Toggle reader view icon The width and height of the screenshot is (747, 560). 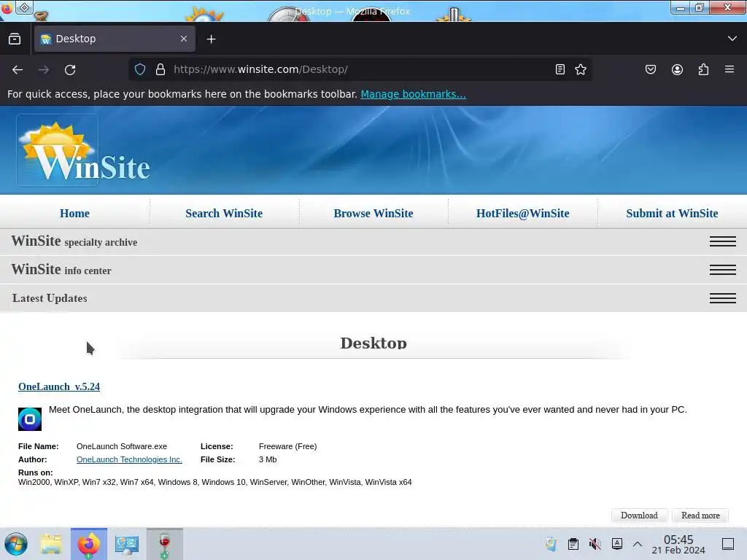click(x=560, y=69)
